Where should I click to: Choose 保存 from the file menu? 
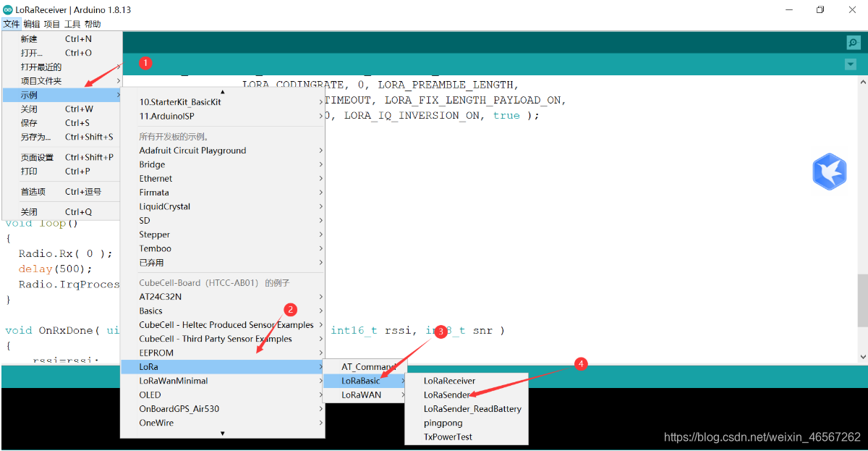tap(62, 123)
